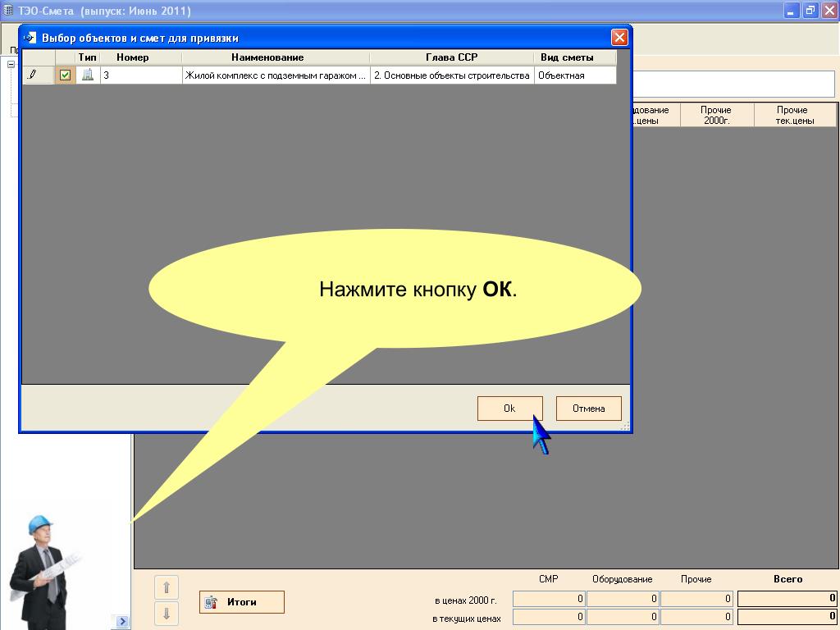
Task: Click the dialog resize grip at the corner
Action: tap(624, 427)
